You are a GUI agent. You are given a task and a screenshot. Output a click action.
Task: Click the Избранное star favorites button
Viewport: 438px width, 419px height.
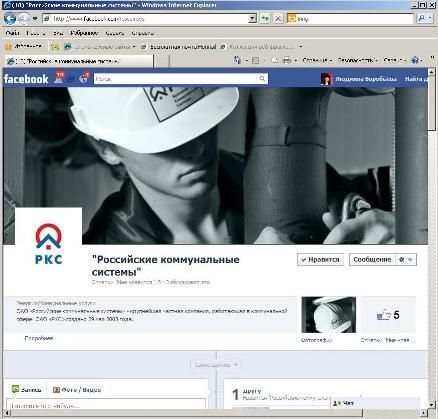point(23,47)
